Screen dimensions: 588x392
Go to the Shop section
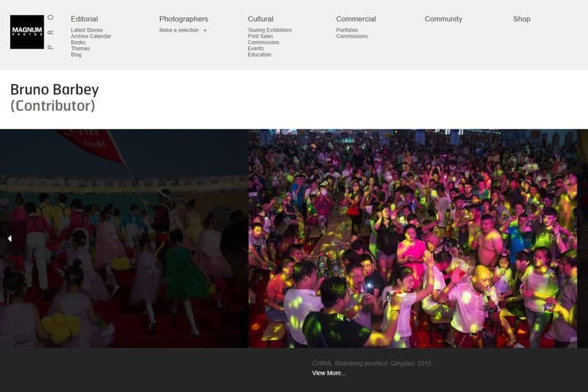click(x=522, y=19)
